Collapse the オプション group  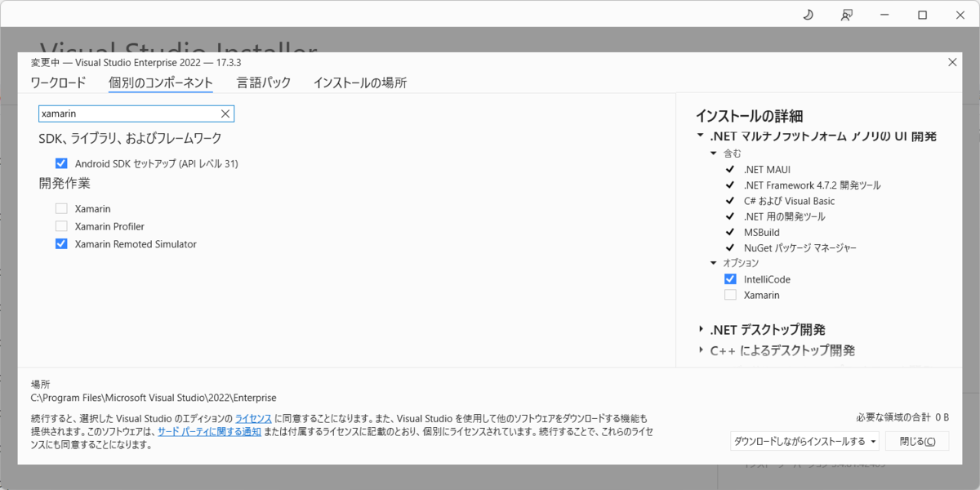713,263
